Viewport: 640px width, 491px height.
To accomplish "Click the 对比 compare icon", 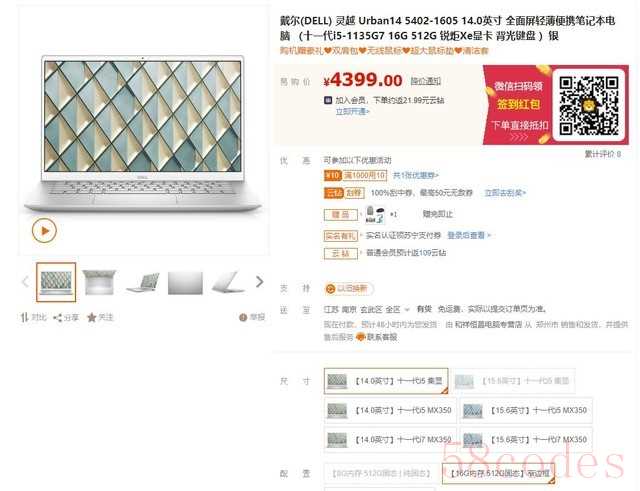I will [x=24, y=317].
